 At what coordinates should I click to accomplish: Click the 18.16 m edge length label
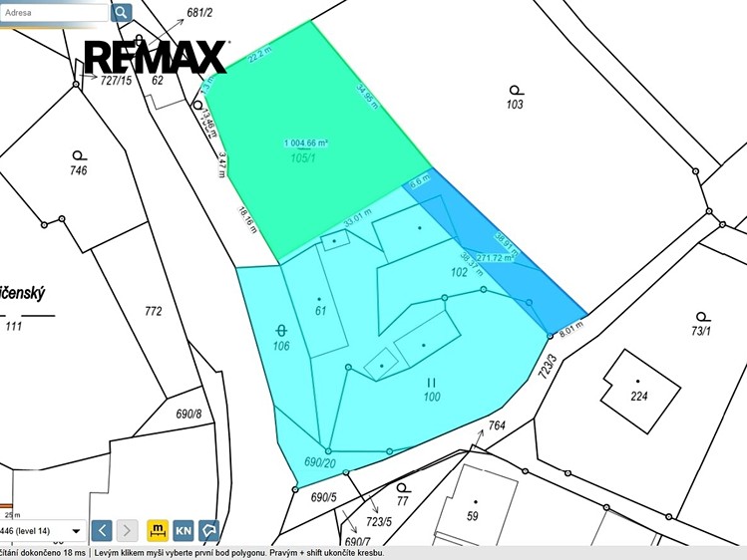click(247, 219)
